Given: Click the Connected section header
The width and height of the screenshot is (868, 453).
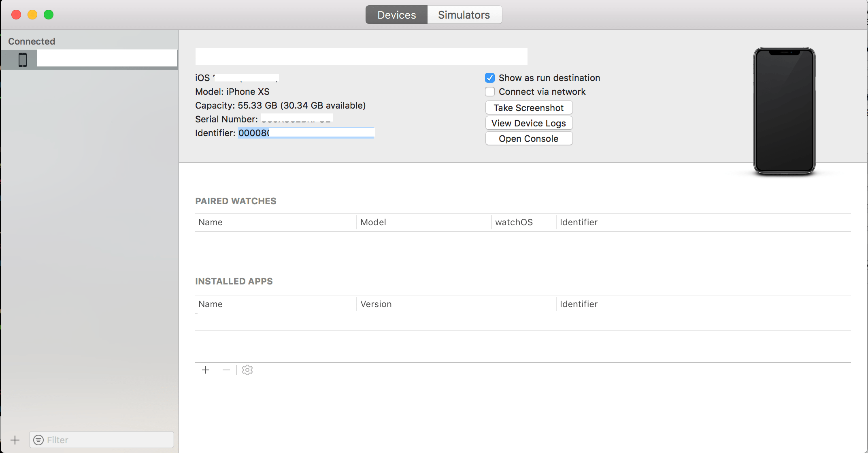Looking at the screenshot, I should (32, 41).
